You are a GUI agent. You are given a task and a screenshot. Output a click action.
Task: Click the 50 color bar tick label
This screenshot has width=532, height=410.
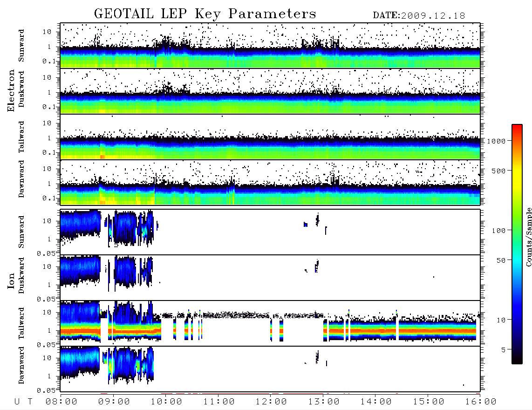click(501, 260)
